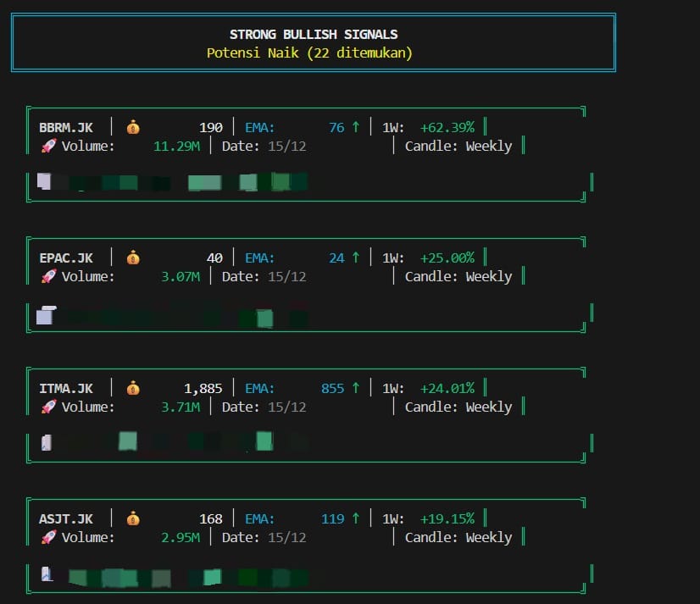The width and height of the screenshot is (700, 604).
Task: Click the money bag icon for BBRM.JK
Action: point(133,127)
